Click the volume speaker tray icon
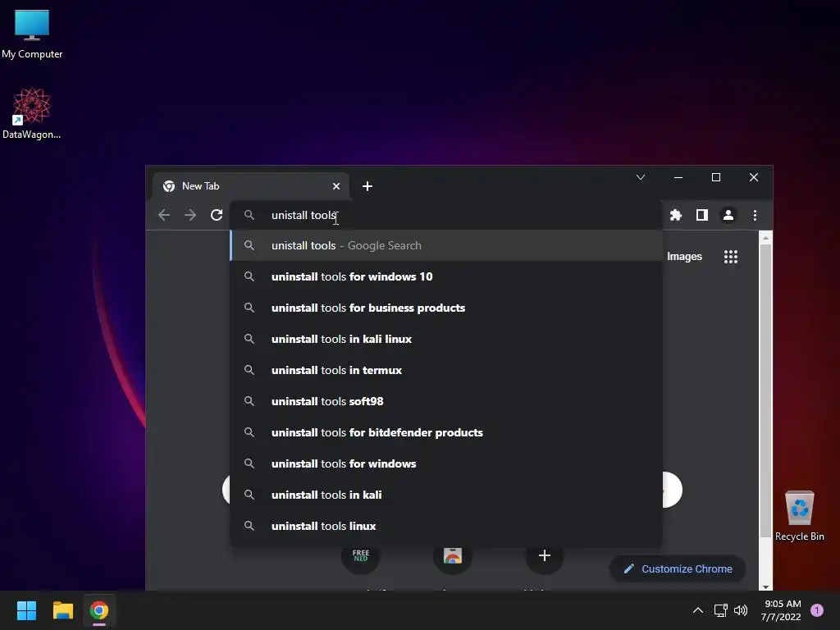This screenshot has height=630, width=840. point(741,610)
